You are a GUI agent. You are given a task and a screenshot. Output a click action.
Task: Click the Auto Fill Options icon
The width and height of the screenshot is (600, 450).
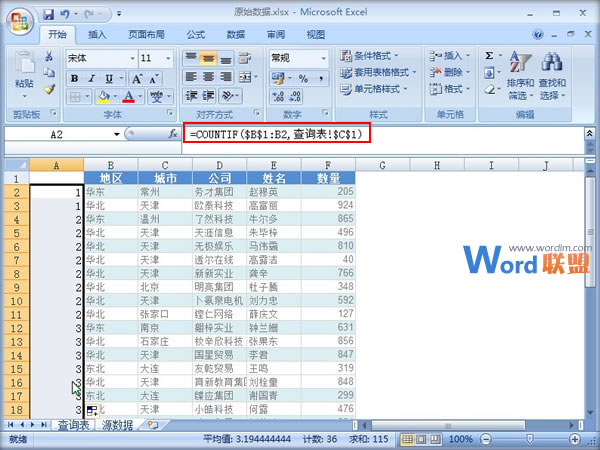pos(92,411)
